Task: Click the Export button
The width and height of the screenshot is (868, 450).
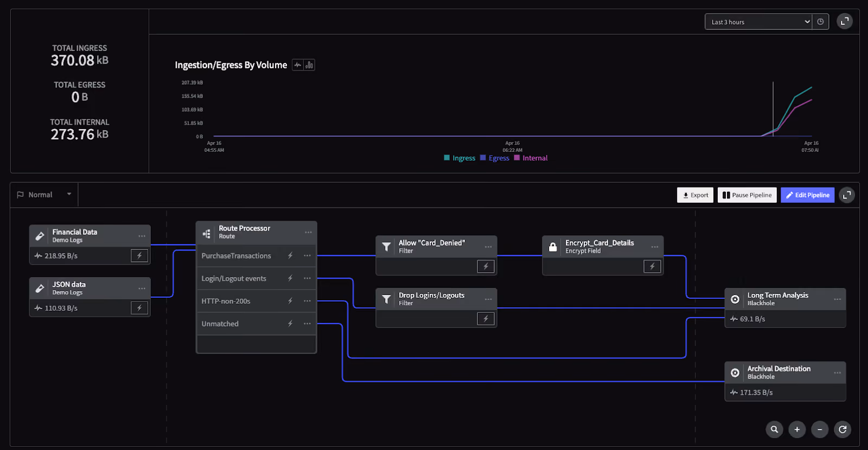Action: click(x=695, y=195)
